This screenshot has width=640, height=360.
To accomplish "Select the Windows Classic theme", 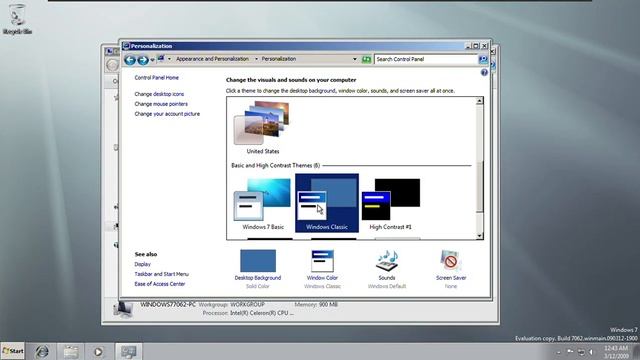I will click(327, 203).
